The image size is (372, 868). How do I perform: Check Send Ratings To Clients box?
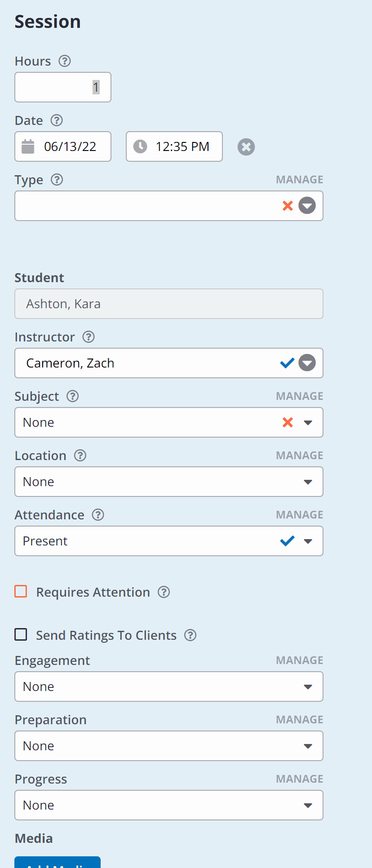[21, 634]
